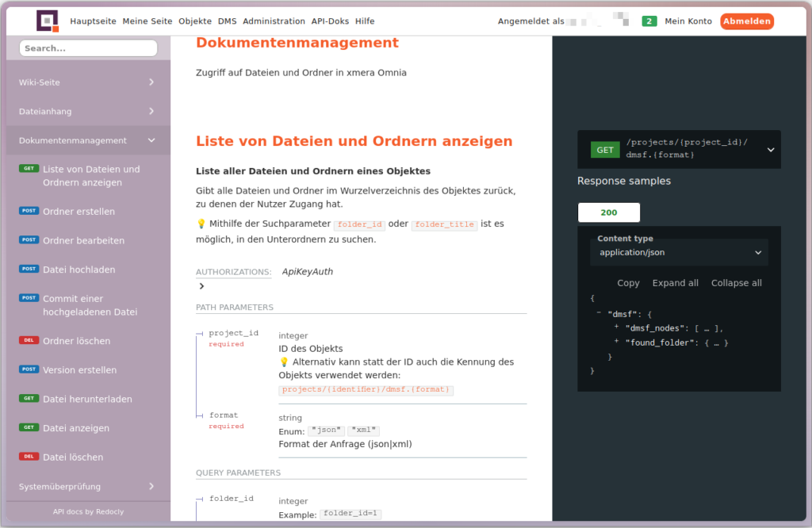Viewport: 812px width, 528px height.
Task: Go to 'Datei herunterladen' GET entry
Action: [87, 399]
